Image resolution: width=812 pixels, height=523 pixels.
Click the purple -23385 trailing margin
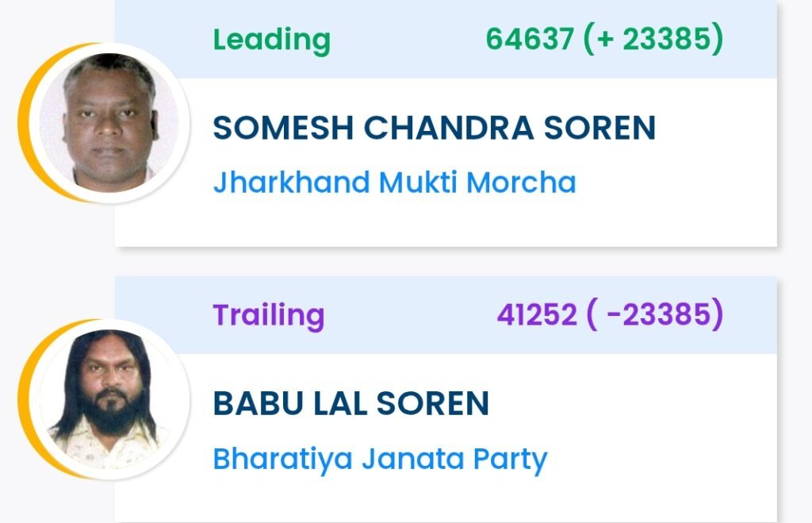coord(655,315)
